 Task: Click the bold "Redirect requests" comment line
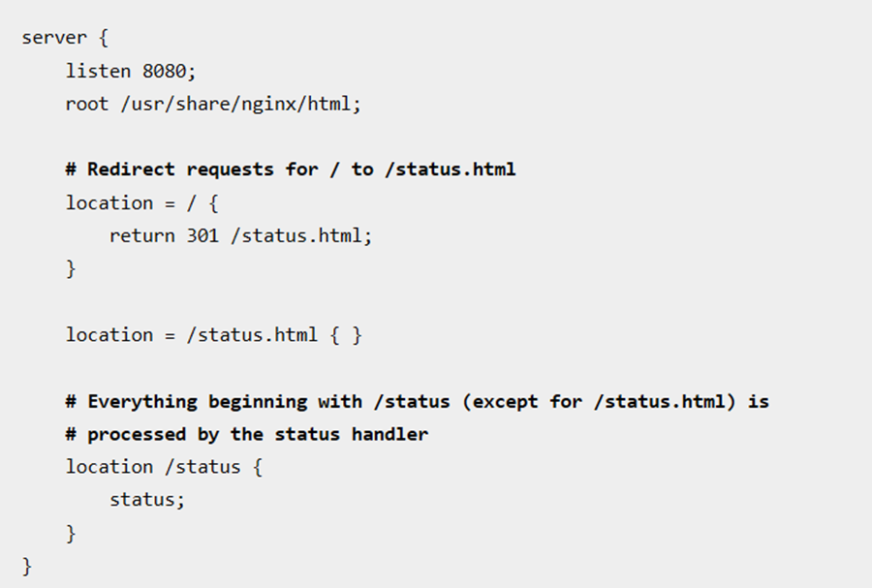point(291,170)
